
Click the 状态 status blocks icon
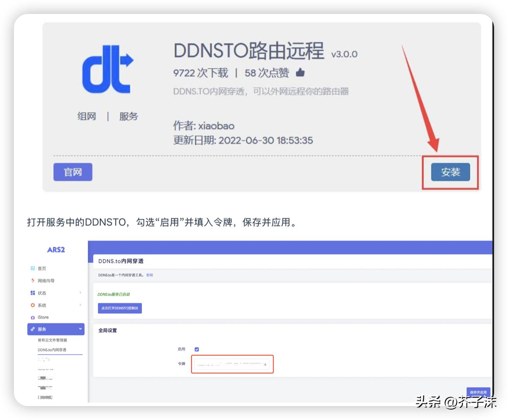(33, 293)
